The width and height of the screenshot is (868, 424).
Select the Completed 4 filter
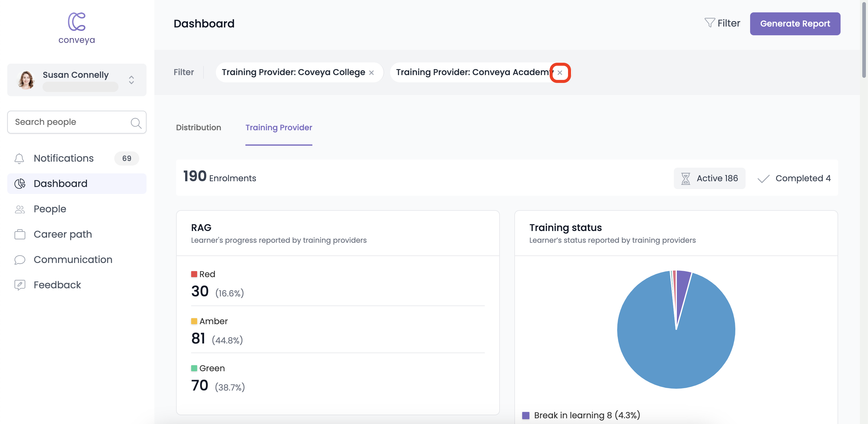[x=794, y=178]
